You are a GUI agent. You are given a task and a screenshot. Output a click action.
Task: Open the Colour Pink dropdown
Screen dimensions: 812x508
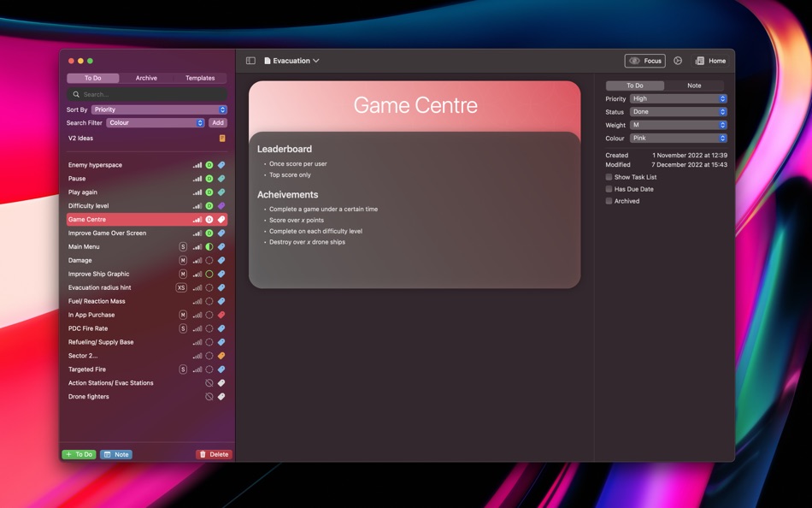point(679,138)
